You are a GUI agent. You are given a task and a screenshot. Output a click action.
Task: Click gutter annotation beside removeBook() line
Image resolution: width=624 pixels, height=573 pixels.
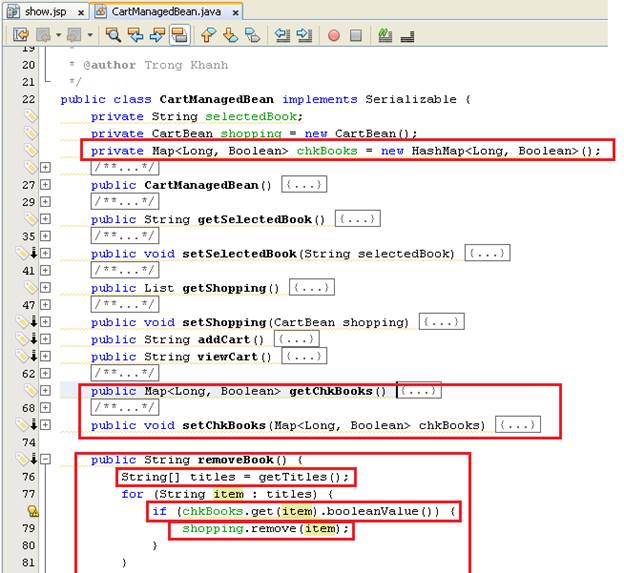point(26,459)
